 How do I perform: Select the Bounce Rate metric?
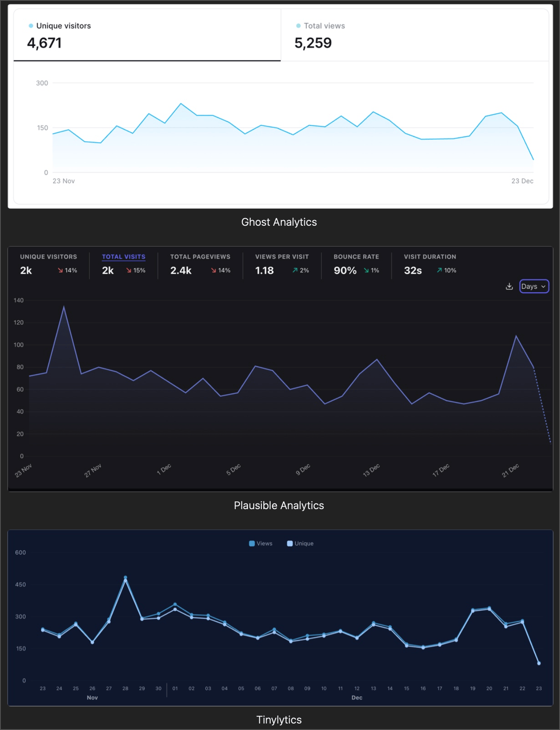[x=356, y=264]
